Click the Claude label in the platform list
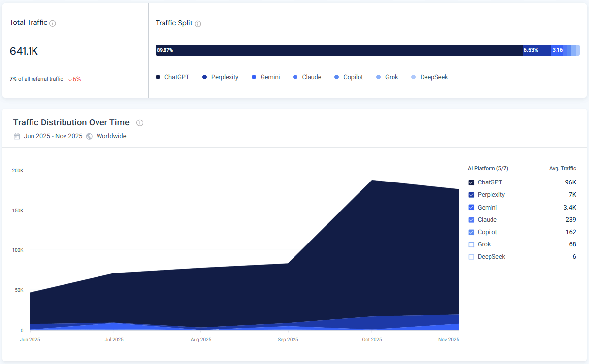This screenshot has height=364, width=589. click(x=487, y=219)
